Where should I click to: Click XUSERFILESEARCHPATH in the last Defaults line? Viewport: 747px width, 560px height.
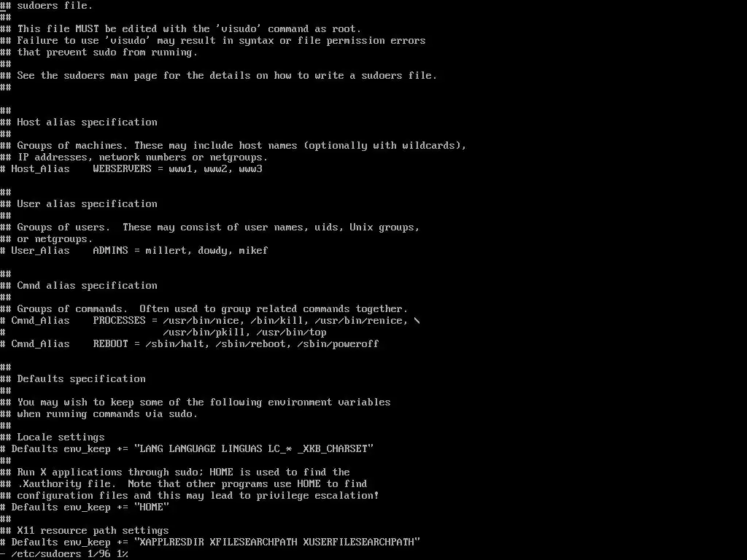[x=359, y=542]
